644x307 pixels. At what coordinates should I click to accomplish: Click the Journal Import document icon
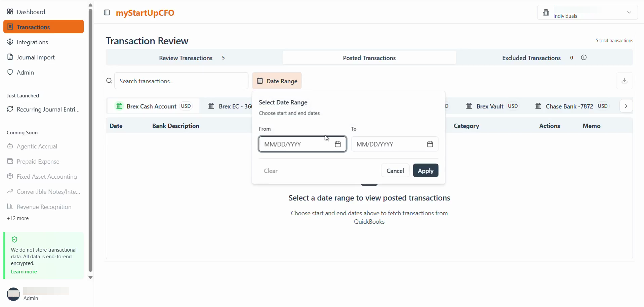pos(10,57)
